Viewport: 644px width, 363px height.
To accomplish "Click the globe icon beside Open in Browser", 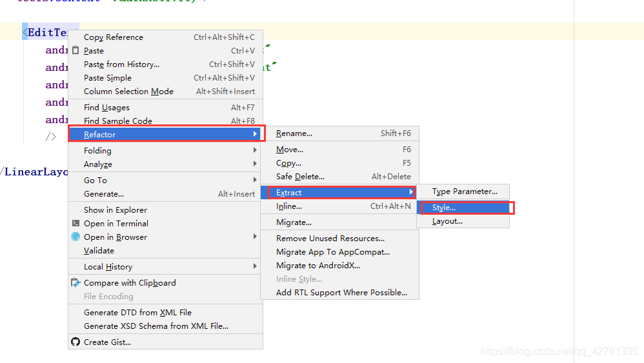I will tap(75, 237).
